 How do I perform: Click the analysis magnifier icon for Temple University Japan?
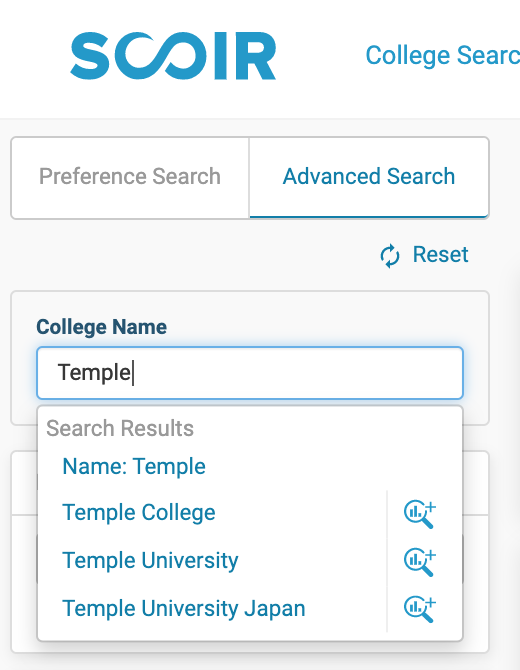[x=420, y=609]
